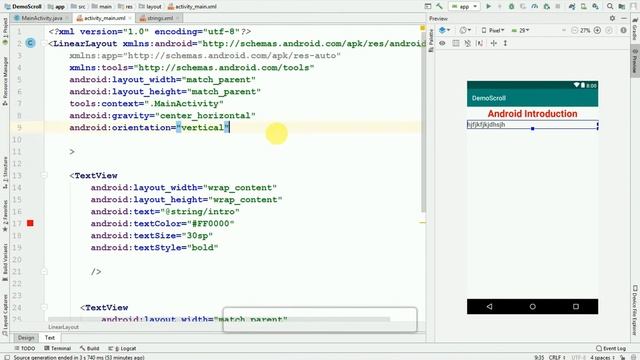Open the Gradle side panel
The height and width of the screenshot is (360, 640).
pos(635,29)
